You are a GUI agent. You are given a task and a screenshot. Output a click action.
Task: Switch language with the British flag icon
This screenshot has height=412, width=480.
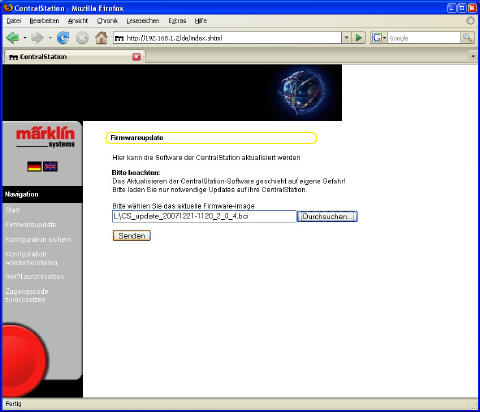tap(50, 166)
